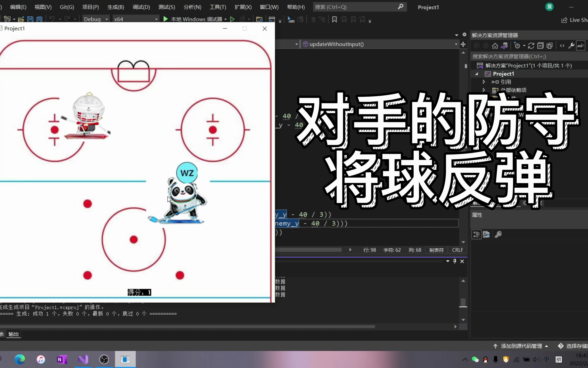The width and height of the screenshot is (588, 368).
Task: Open the dropdown arrow beside 本地 Windows 调试器
Action: (x=225, y=19)
